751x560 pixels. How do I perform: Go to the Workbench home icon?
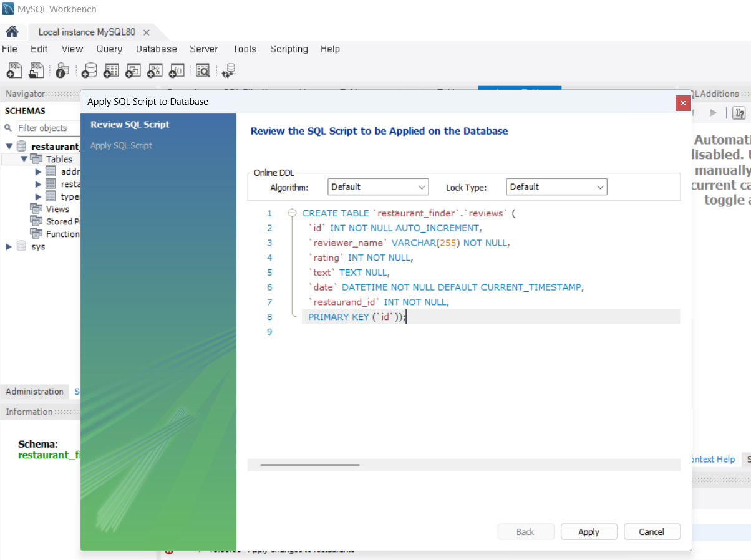(x=12, y=32)
